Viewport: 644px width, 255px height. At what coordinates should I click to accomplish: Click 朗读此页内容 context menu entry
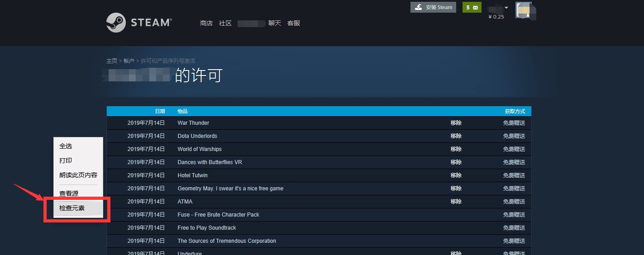tap(78, 175)
